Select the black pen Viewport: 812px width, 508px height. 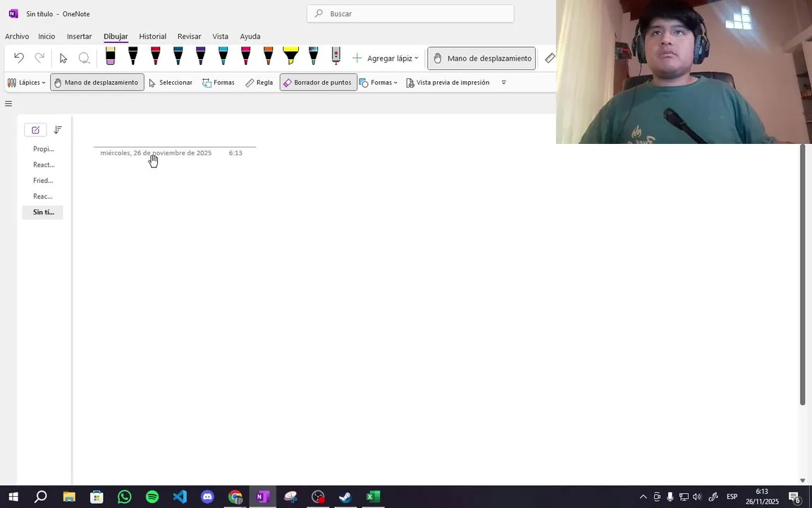pos(133,56)
